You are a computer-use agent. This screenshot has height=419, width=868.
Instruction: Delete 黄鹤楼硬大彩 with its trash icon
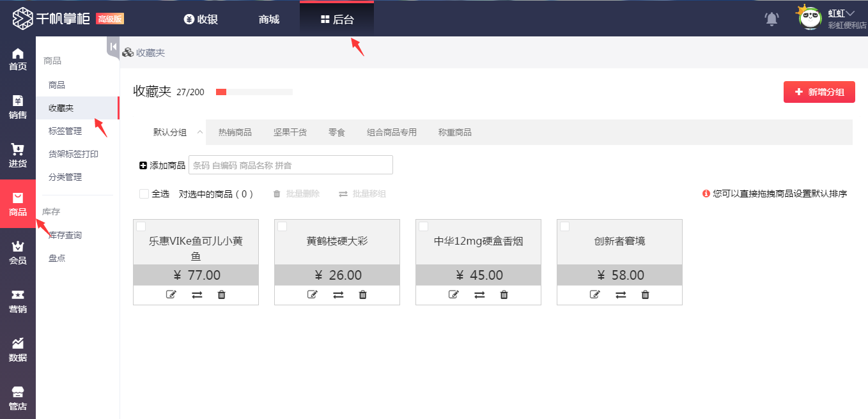click(362, 294)
